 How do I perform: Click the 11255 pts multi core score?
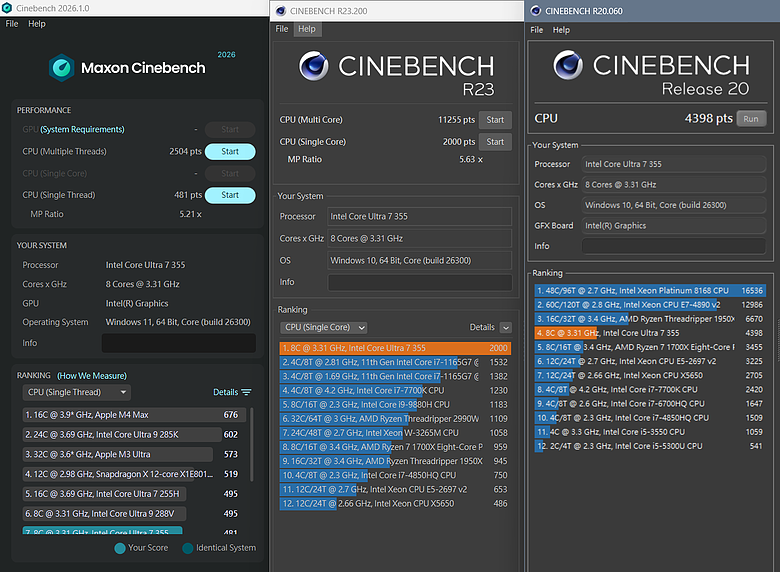(456, 120)
